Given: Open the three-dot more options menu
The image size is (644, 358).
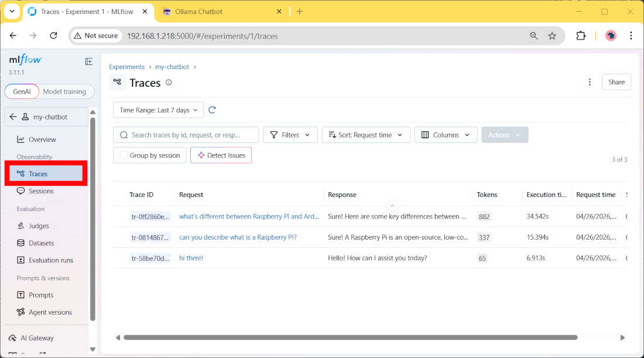Looking at the screenshot, I should [590, 82].
